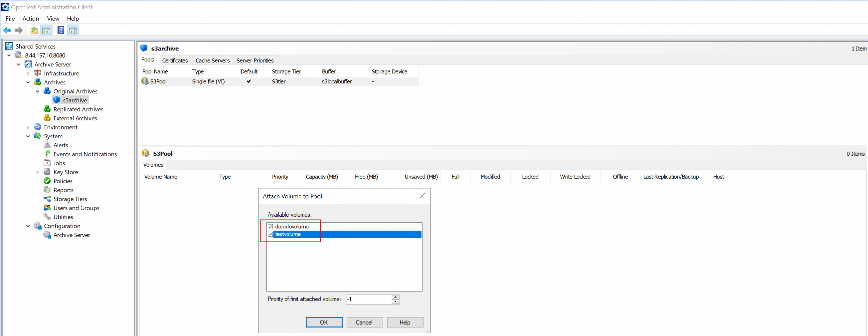Collapse the Archive Server tree node
This screenshot has width=868, height=336.
click(x=19, y=64)
